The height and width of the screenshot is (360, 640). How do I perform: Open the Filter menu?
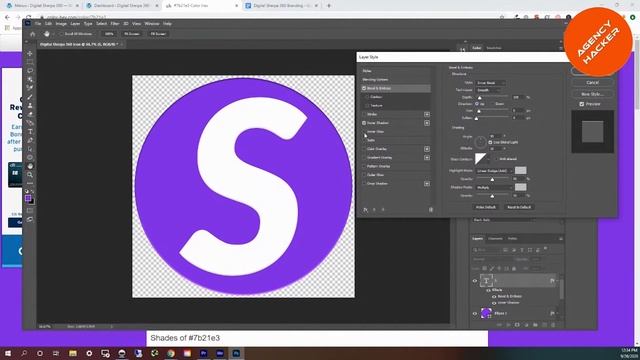[x=115, y=24]
